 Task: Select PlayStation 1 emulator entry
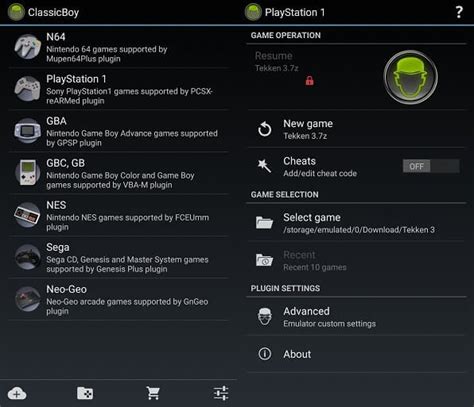tap(119, 89)
